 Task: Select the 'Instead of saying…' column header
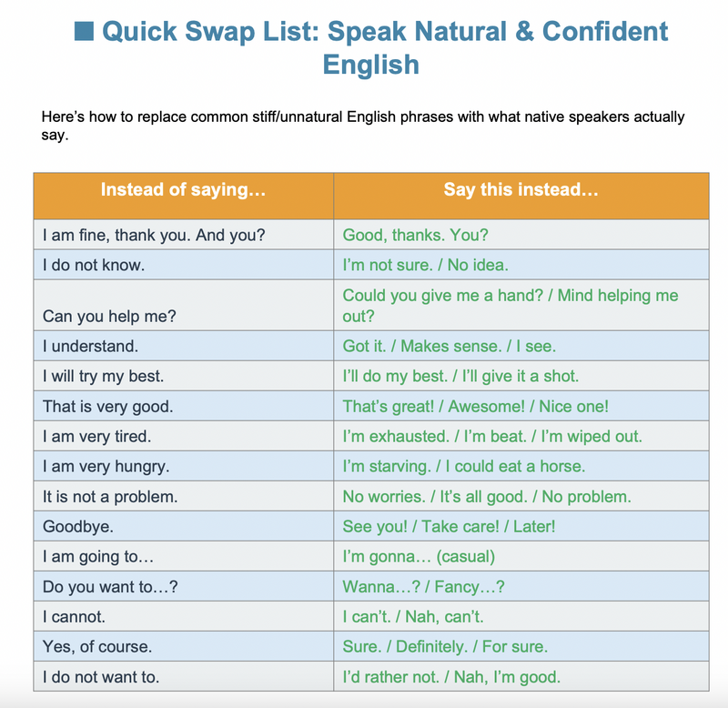[184, 196]
